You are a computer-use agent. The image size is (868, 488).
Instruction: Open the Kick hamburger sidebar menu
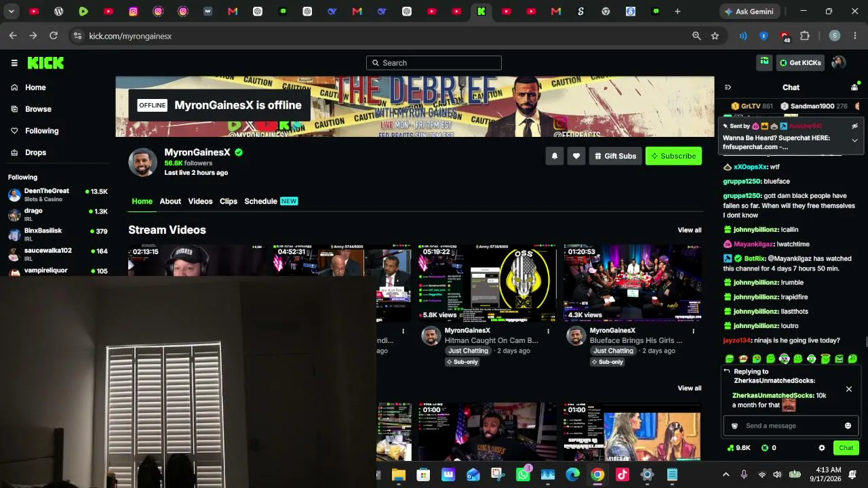(x=14, y=63)
